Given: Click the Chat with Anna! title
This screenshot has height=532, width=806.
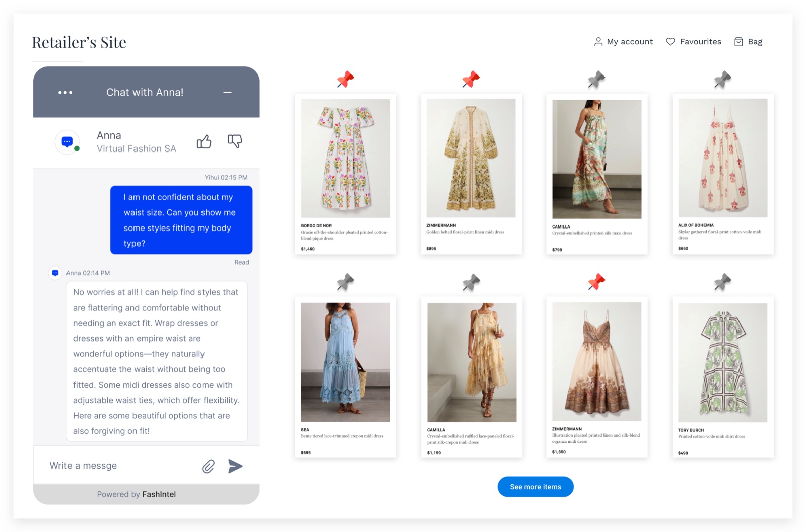Looking at the screenshot, I should [x=145, y=92].
